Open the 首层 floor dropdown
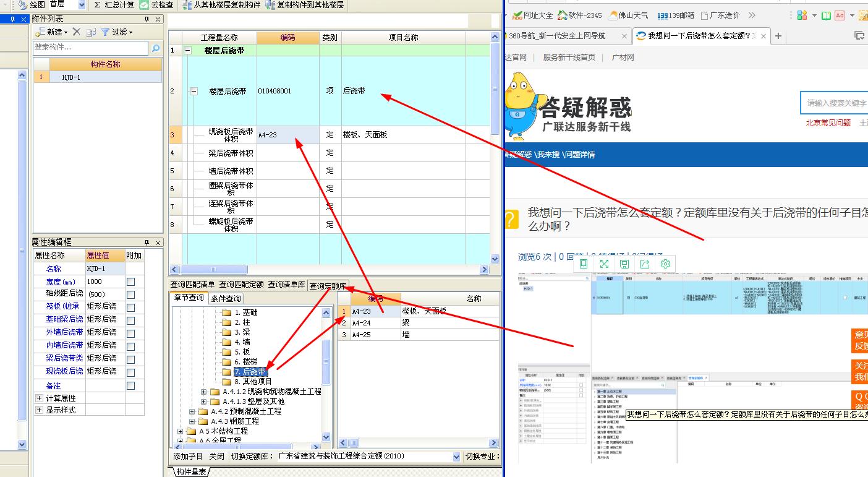The height and width of the screenshot is (477, 868). coord(82,5)
